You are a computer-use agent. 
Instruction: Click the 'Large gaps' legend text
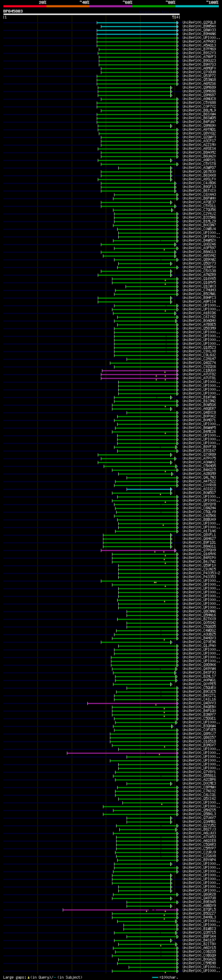point(15,977)
